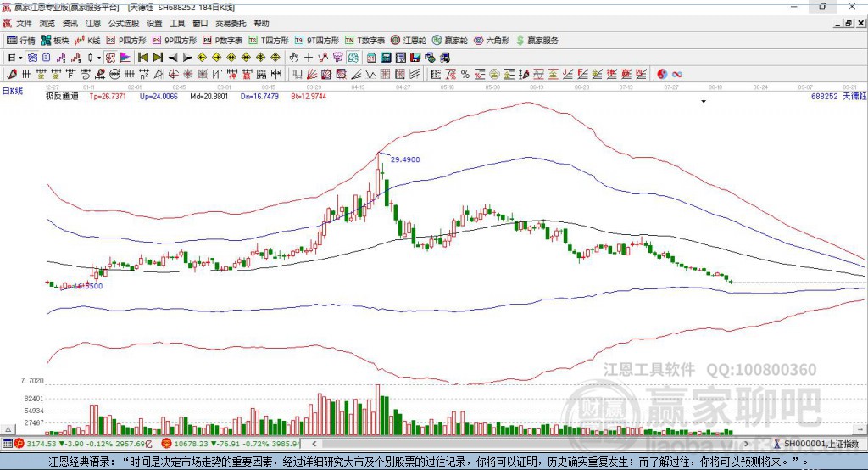Click the SH000001 上证指数 status entry
Screen dimensions: 868x470
pyautogui.click(x=816, y=444)
